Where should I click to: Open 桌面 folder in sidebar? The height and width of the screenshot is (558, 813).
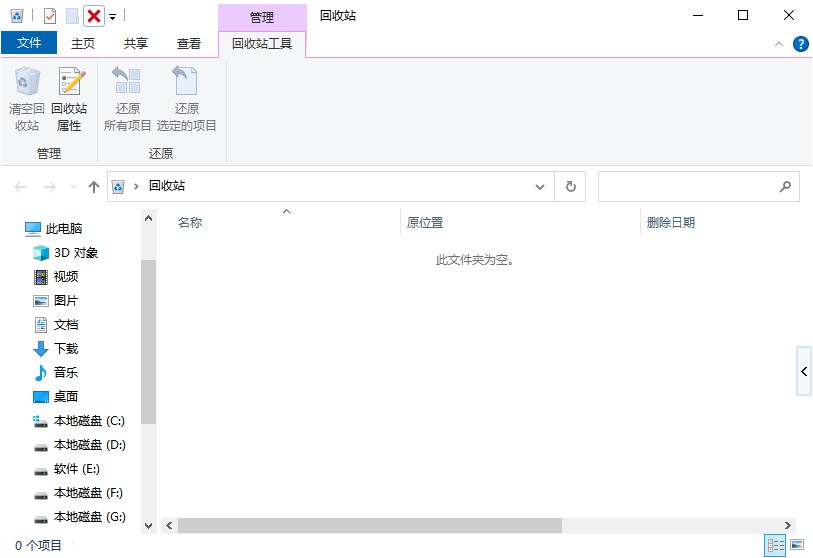point(55,397)
